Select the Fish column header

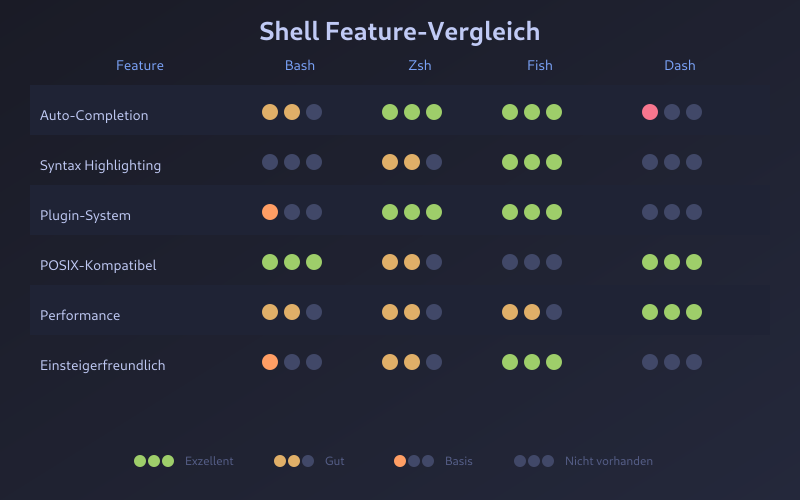click(540, 66)
